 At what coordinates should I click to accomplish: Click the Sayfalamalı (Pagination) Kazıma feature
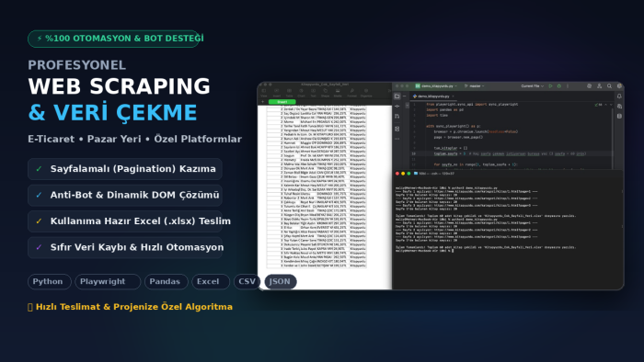point(125,169)
